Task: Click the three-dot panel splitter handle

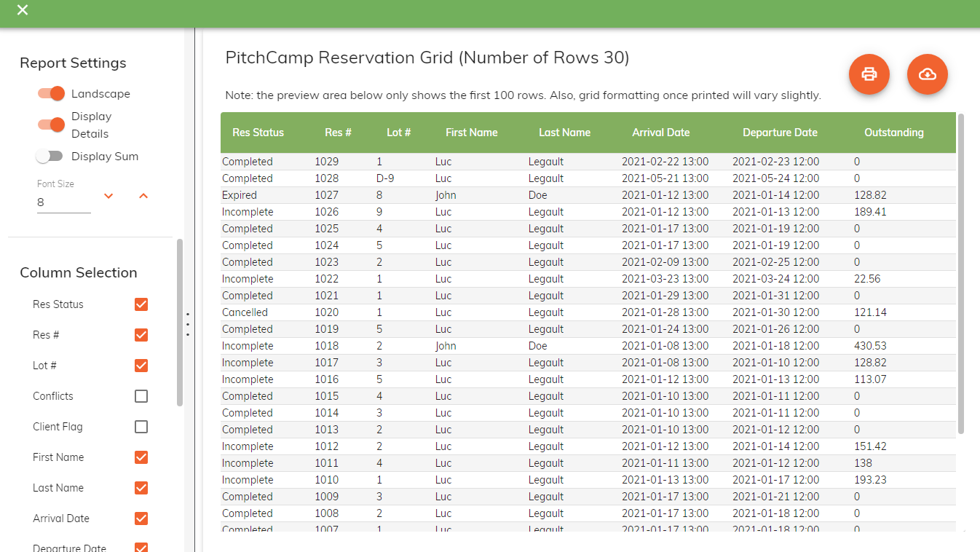Action: pos(188,324)
